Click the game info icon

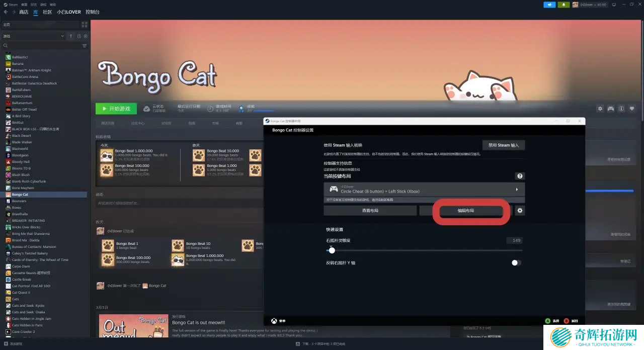point(621,109)
